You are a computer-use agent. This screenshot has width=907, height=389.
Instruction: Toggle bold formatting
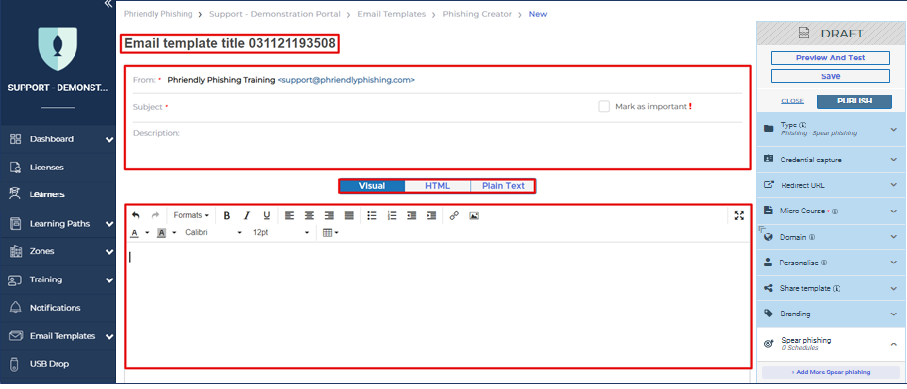(x=227, y=215)
